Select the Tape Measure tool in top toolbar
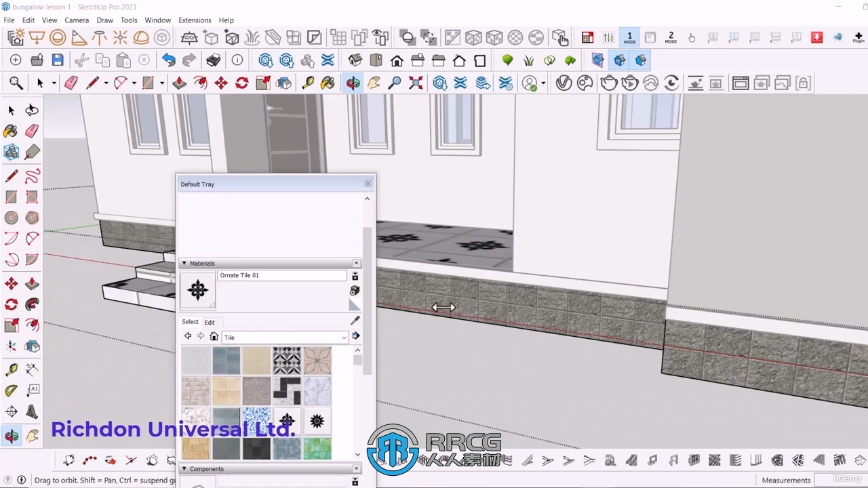Image resolution: width=868 pixels, height=488 pixels. [x=307, y=83]
